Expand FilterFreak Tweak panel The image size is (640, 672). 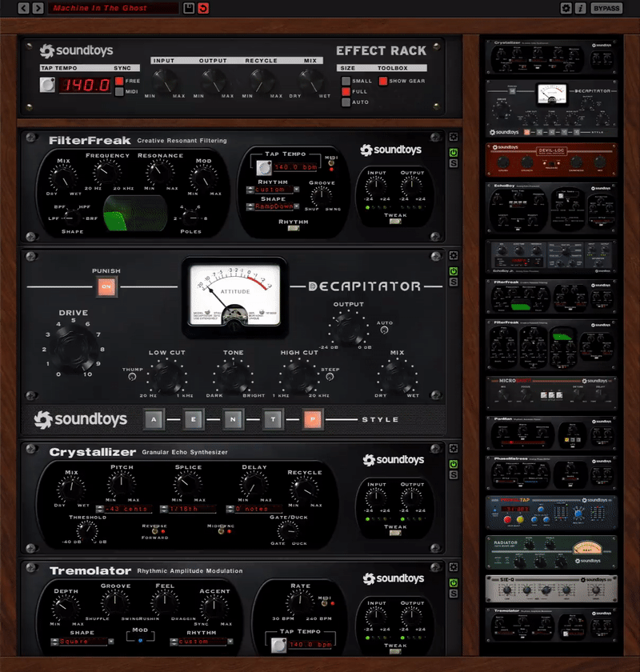395,222
